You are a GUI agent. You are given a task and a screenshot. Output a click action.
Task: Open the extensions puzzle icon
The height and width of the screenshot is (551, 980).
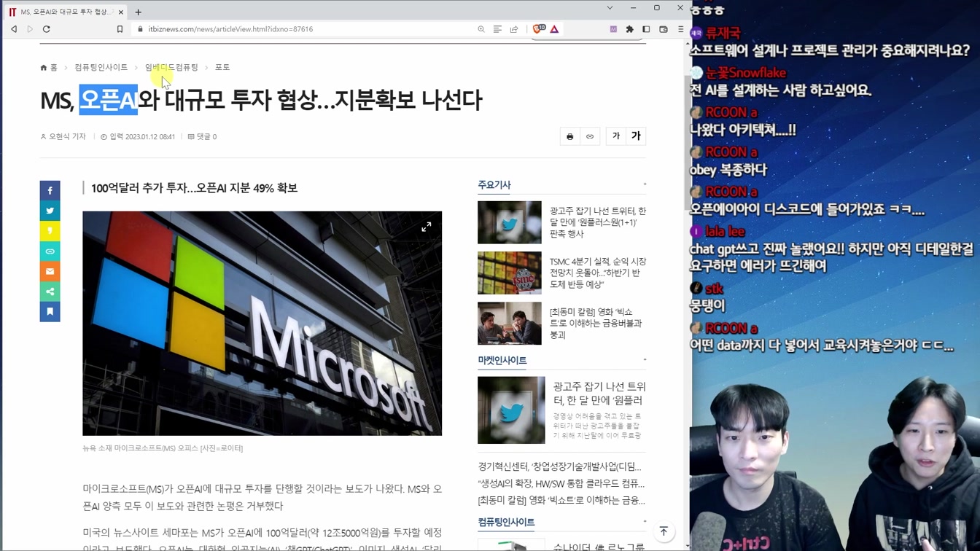click(630, 29)
